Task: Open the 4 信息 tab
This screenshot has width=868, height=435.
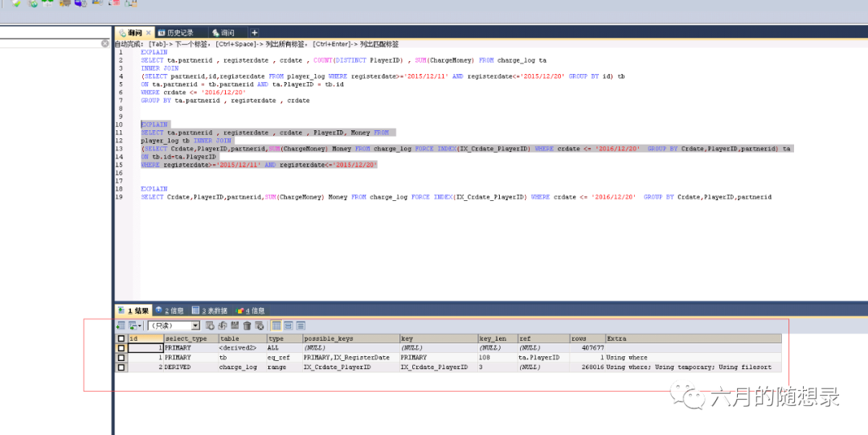Action: pos(251,311)
